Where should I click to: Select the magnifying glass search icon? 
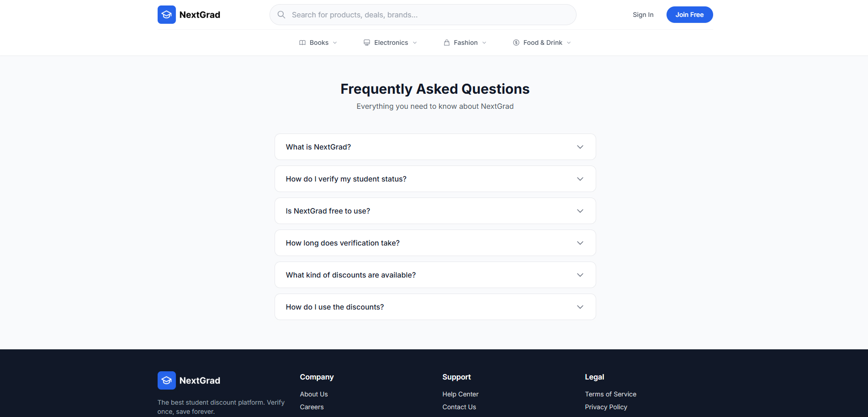pos(281,14)
